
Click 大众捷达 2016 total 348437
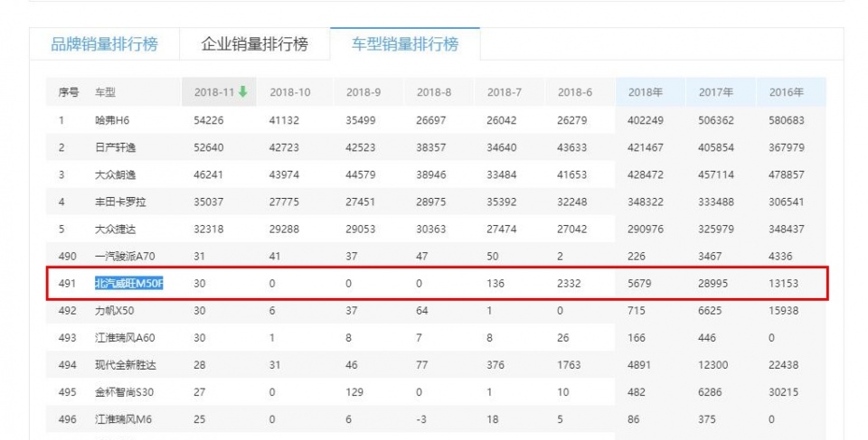click(x=786, y=229)
